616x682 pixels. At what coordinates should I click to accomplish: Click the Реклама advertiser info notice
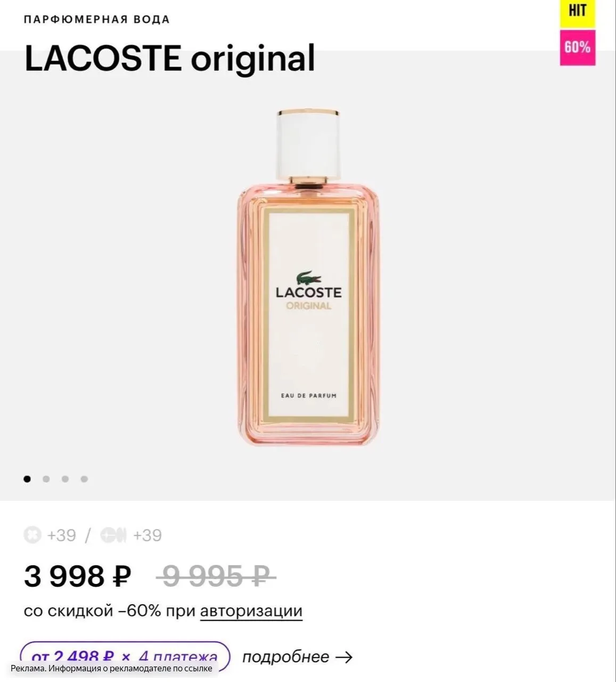click(111, 668)
